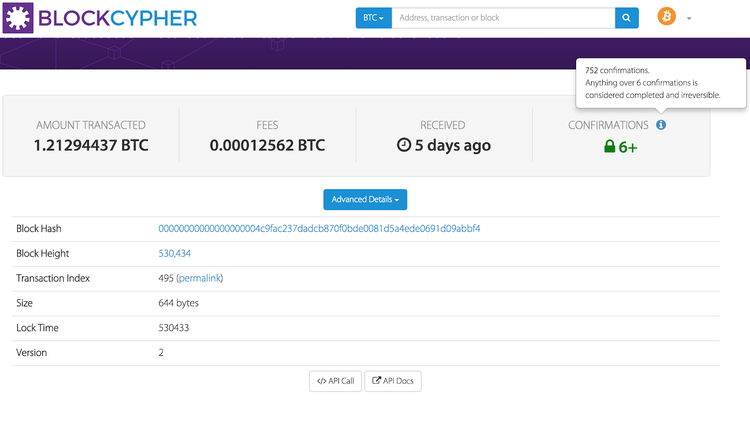Click the BLOCKCYPHER brand name text
The width and height of the screenshot is (750, 421).
click(x=117, y=17)
